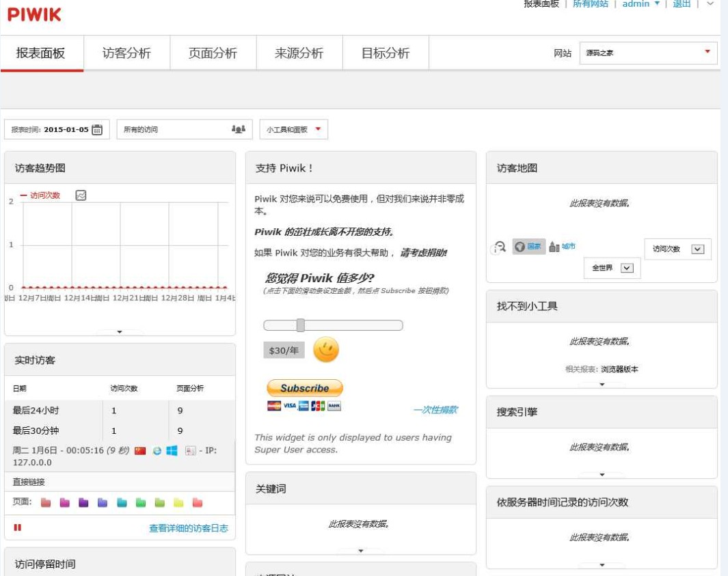Switch to the 访客分析 tab

(126, 53)
